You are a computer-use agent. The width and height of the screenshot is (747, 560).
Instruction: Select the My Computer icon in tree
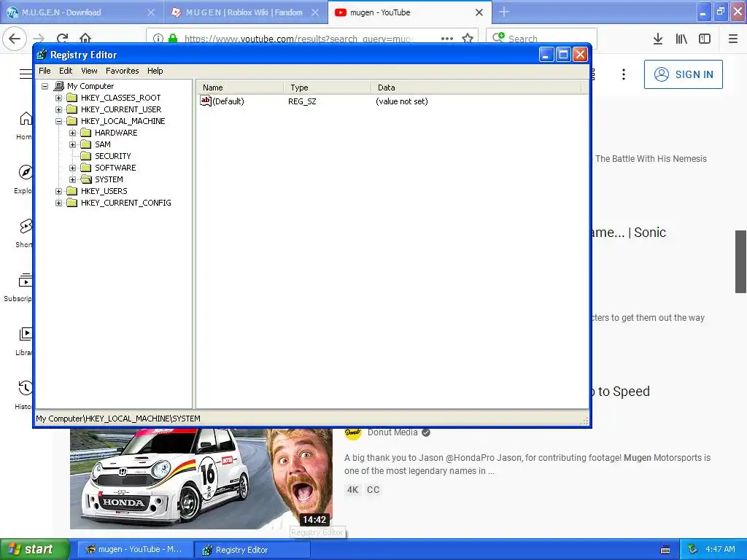[x=58, y=86]
